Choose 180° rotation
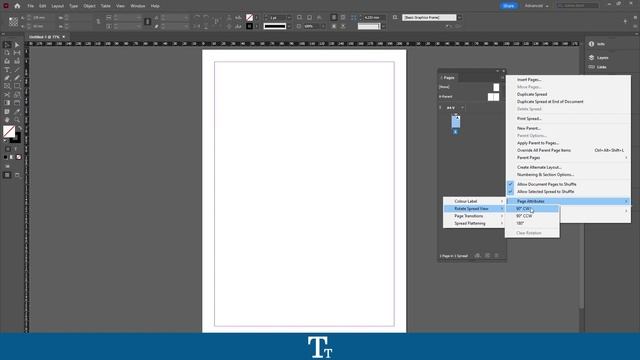The width and height of the screenshot is (640, 360). [532, 223]
